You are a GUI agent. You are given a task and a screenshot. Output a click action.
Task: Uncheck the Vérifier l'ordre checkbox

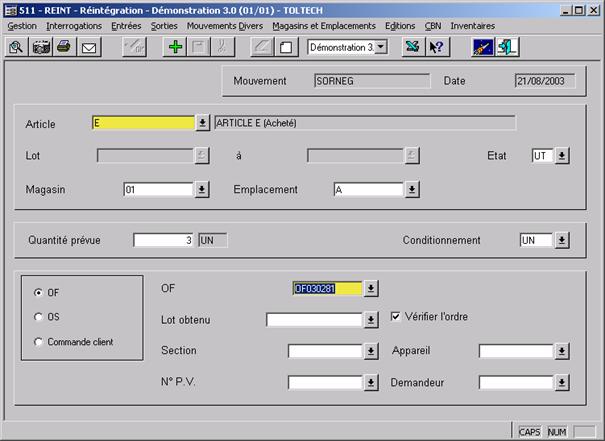click(396, 316)
